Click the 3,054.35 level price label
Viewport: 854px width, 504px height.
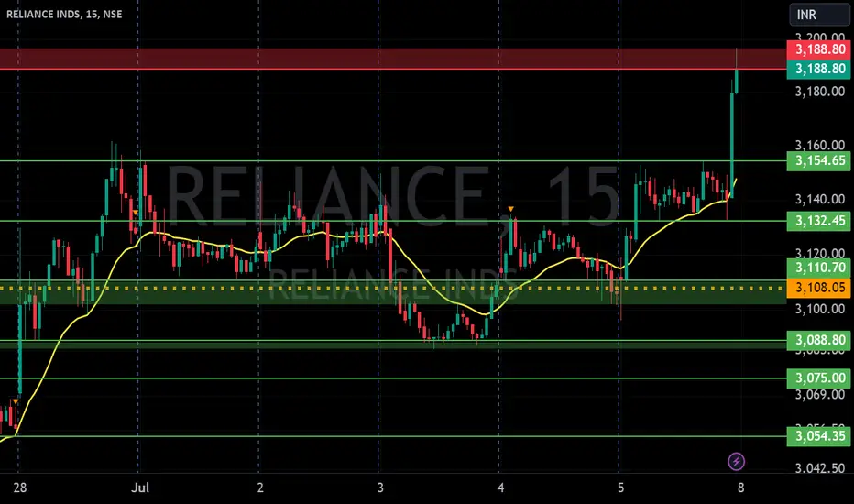(x=818, y=436)
